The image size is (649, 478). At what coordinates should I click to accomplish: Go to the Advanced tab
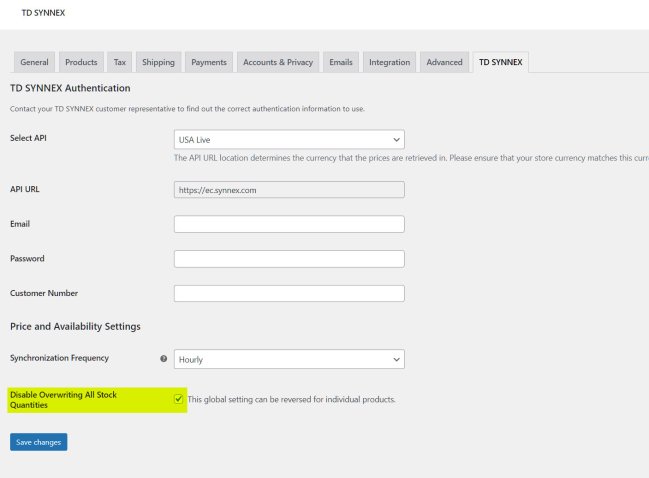(x=444, y=62)
